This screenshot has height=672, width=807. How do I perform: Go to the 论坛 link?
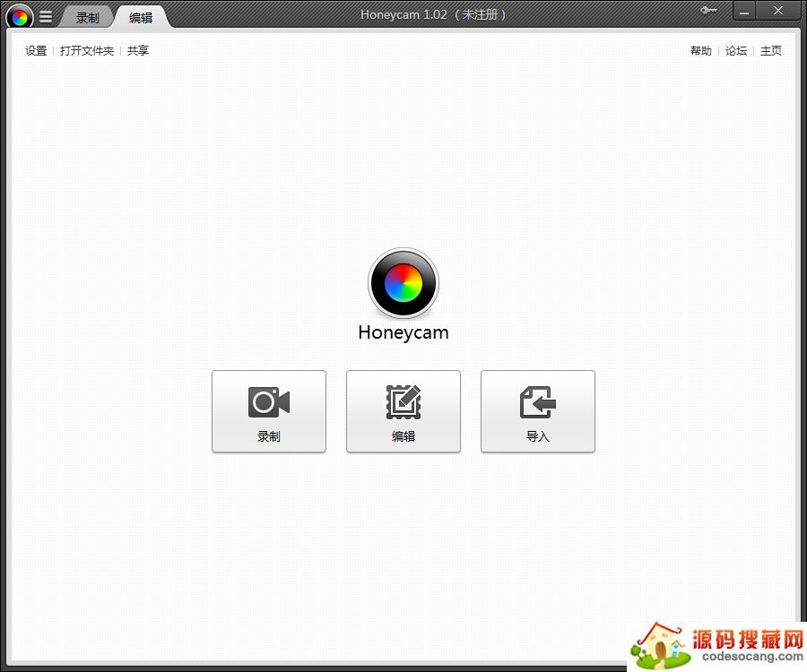pyautogui.click(x=736, y=50)
